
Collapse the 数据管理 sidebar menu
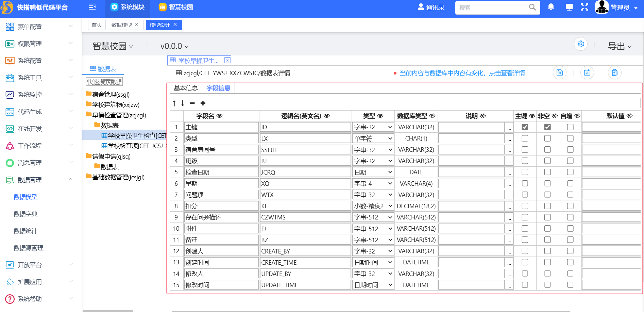(40, 180)
